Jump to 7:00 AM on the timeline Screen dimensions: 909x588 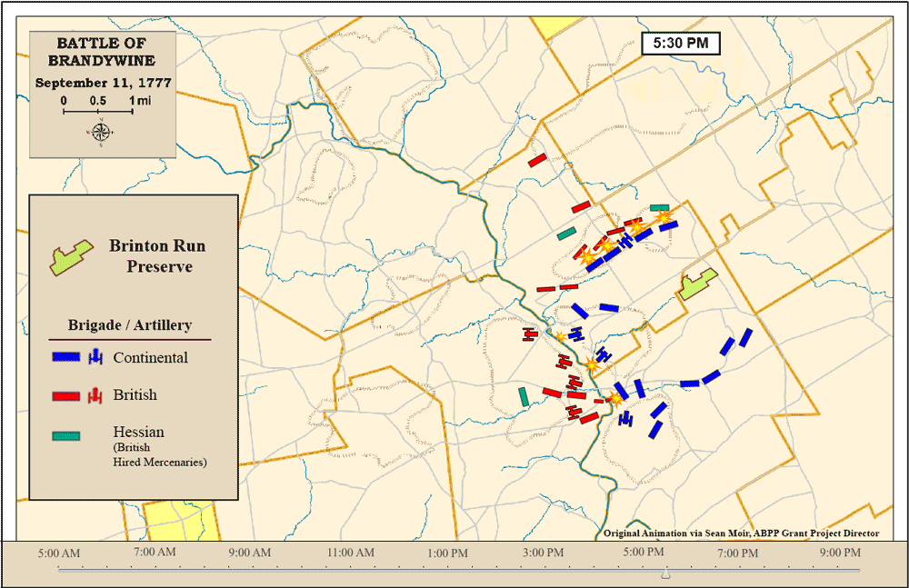tap(155, 552)
